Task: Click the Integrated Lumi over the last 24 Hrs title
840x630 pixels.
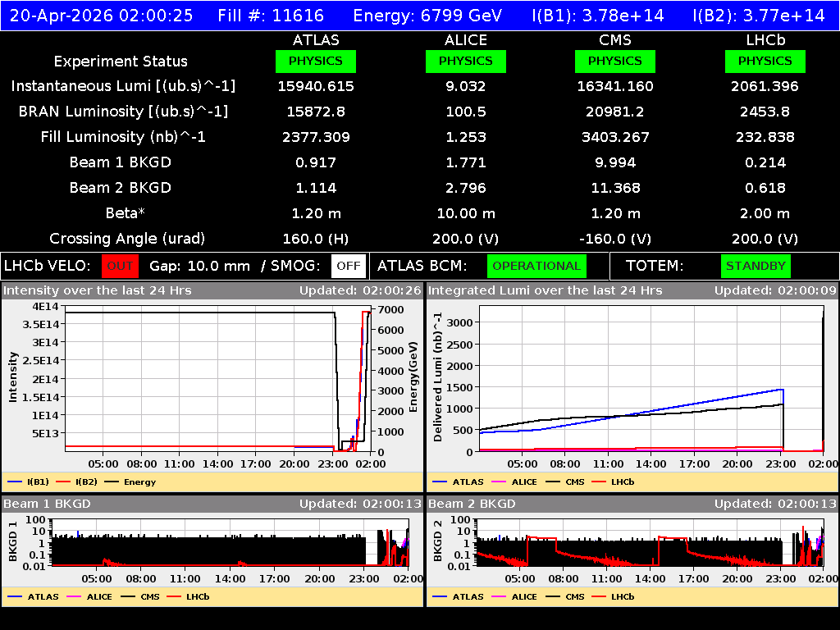Action: 545,290
